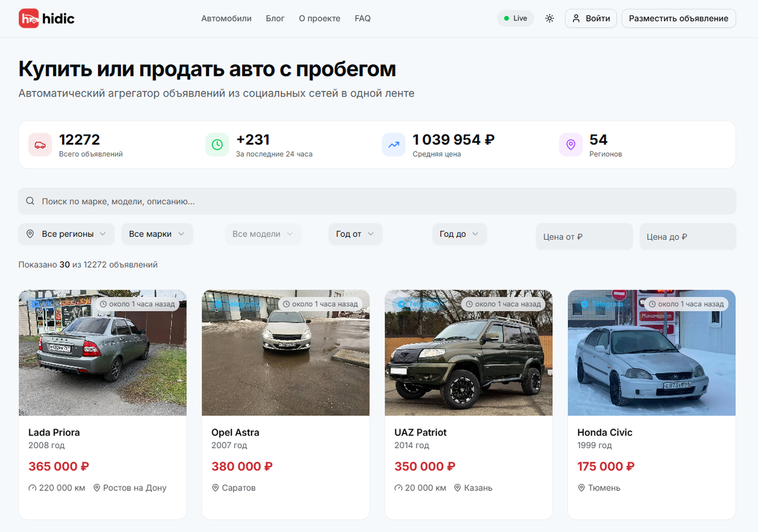The image size is (758, 532).
Task: Click the hidic brand name link
Action: (x=58, y=18)
